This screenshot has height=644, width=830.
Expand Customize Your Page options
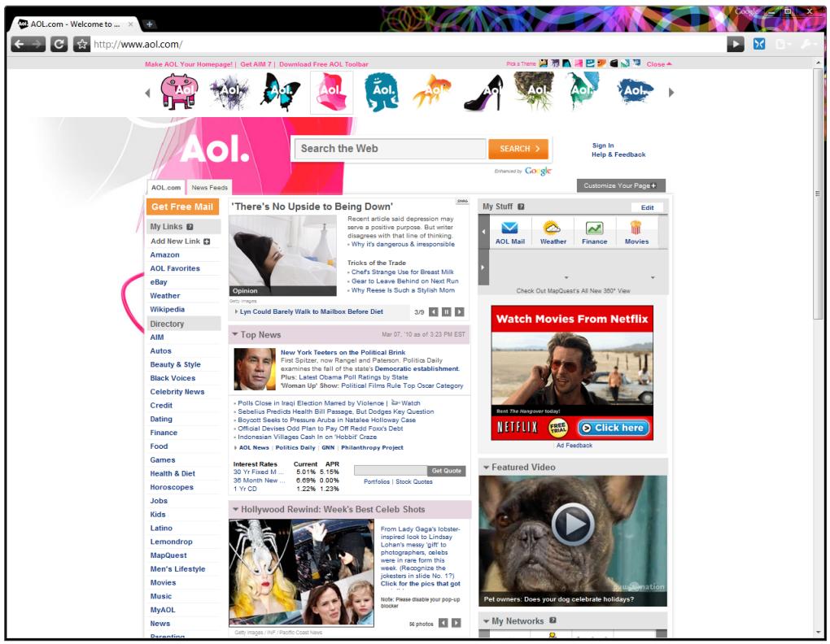click(620, 185)
